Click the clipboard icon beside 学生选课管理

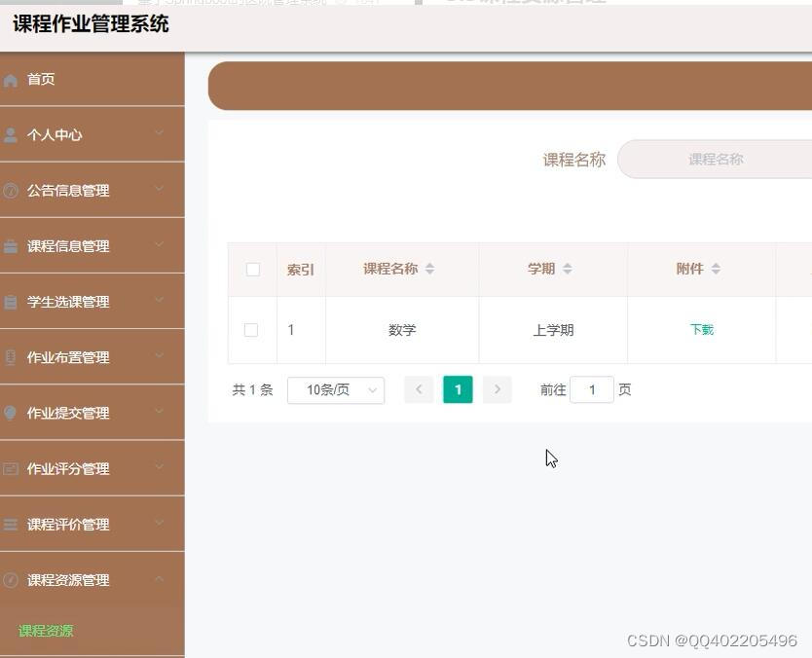pos(11,302)
